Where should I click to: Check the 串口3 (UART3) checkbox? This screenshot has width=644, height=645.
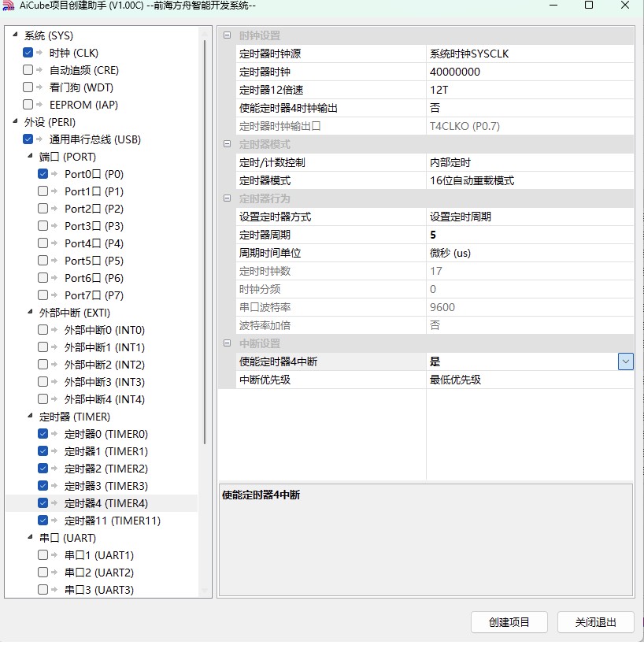43,589
